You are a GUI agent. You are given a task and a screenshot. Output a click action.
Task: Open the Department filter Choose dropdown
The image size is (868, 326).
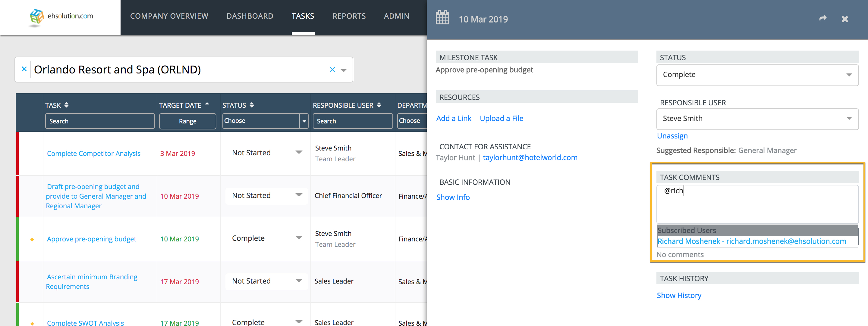click(412, 121)
